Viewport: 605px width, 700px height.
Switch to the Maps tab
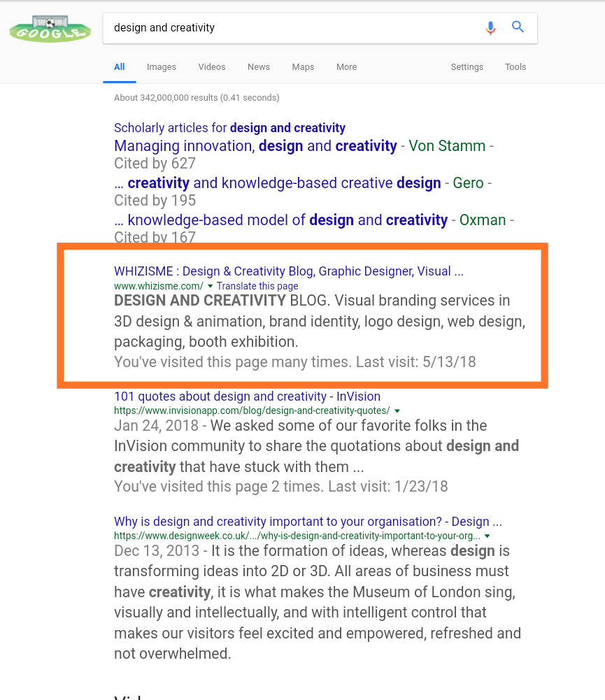point(303,67)
